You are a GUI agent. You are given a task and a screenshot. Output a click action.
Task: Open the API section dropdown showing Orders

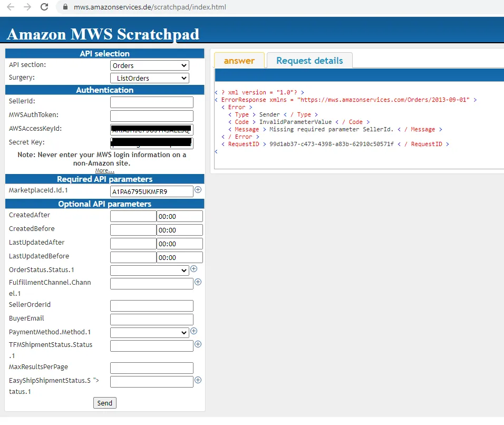point(150,65)
